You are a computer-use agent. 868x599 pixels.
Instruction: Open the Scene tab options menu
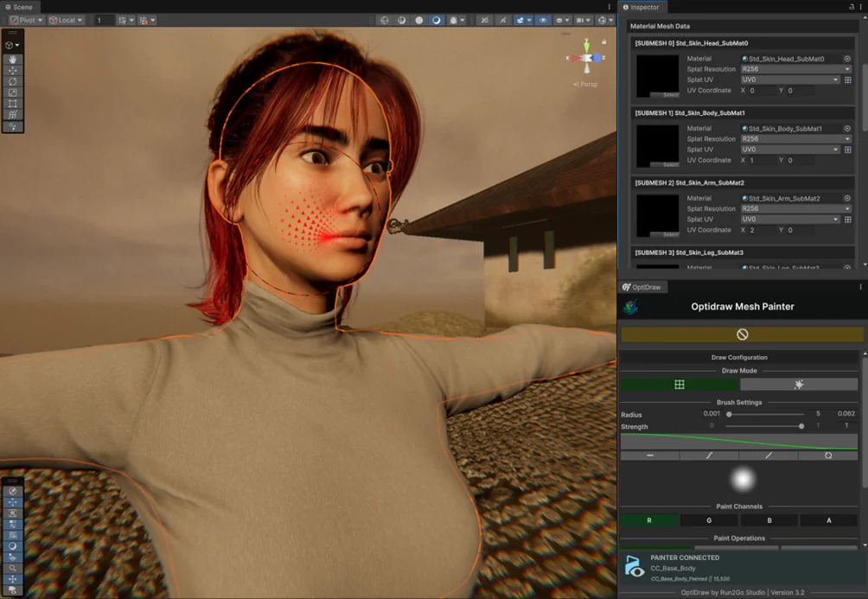(x=609, y=7)
